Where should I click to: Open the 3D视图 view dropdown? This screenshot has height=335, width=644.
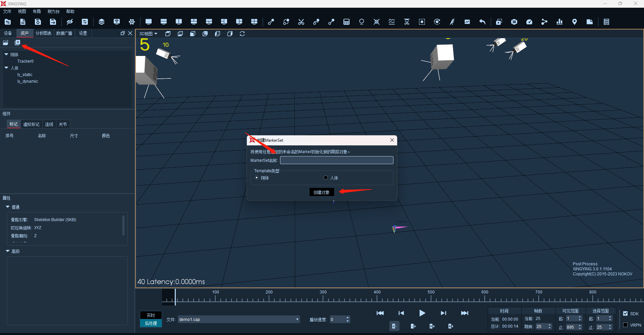[148, 33]
